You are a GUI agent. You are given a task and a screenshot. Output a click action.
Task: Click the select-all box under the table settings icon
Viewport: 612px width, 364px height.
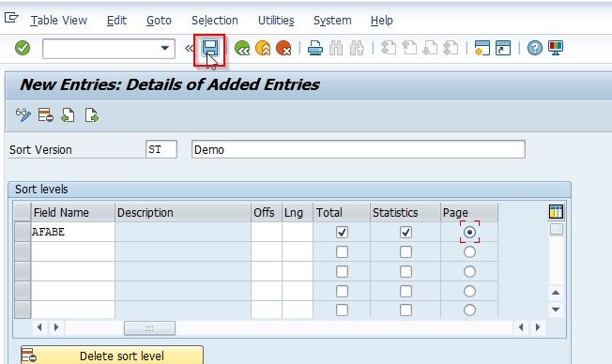pos(557,229)
